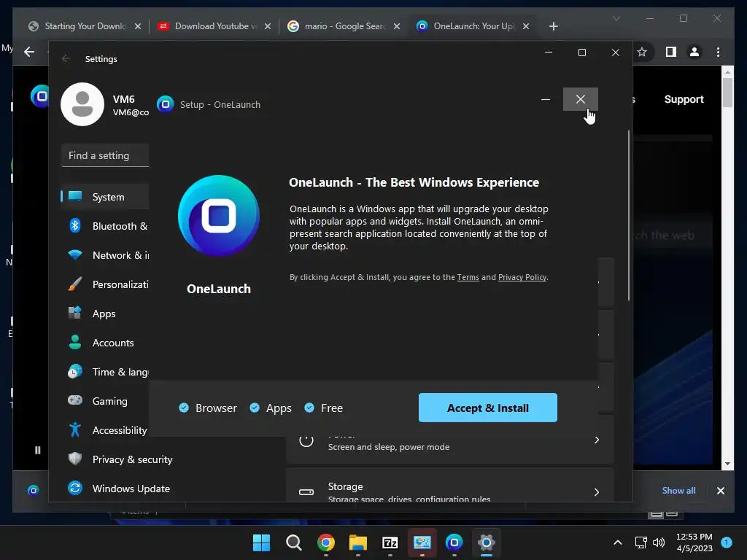Switch to OneLaunch browser tab

click(473, 26)
